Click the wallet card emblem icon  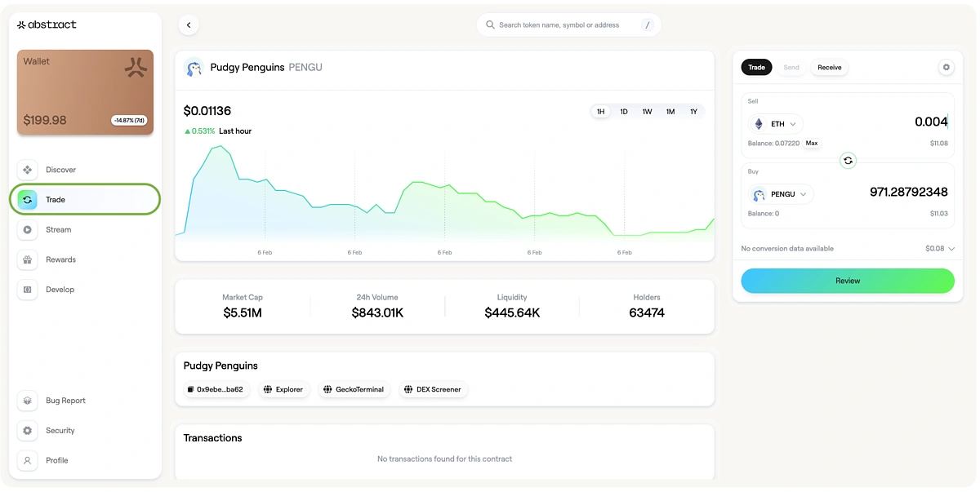click(135, 68)
